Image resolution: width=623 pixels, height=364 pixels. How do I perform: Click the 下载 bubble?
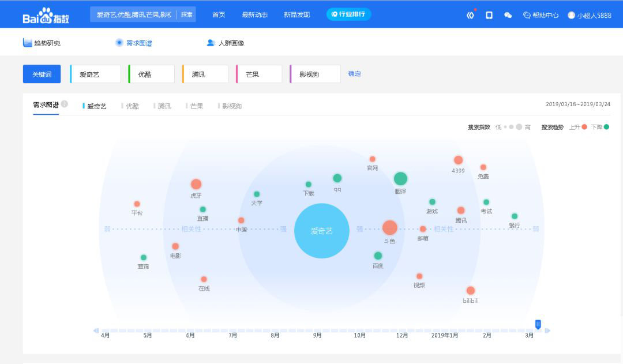[x=308, y=185]
